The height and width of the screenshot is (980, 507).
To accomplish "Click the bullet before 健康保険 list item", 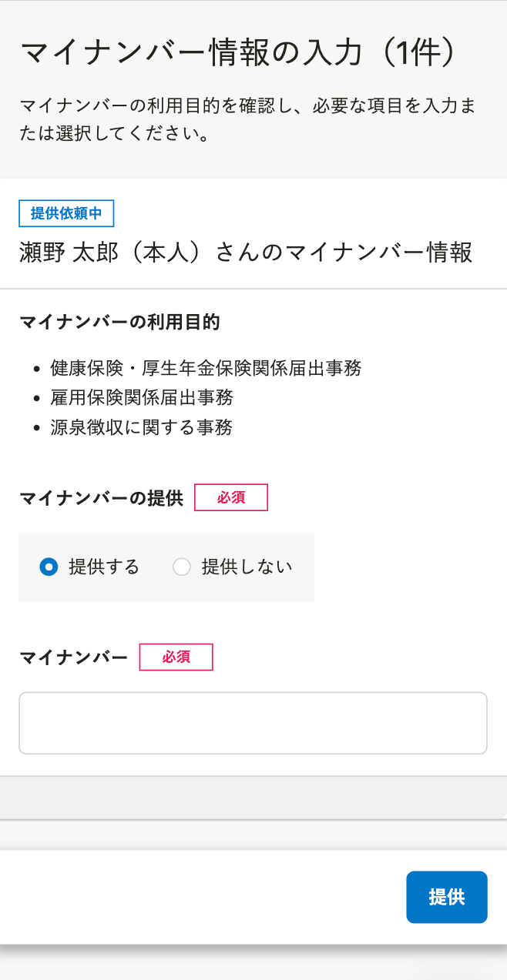I will [37, 370].
